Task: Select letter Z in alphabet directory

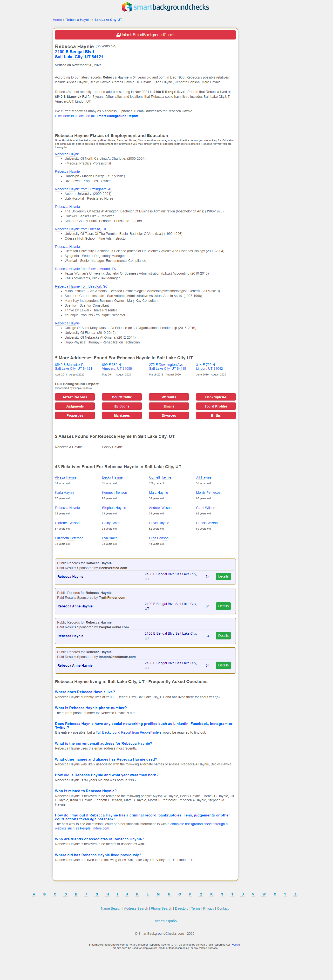Action: click(295, 894)
